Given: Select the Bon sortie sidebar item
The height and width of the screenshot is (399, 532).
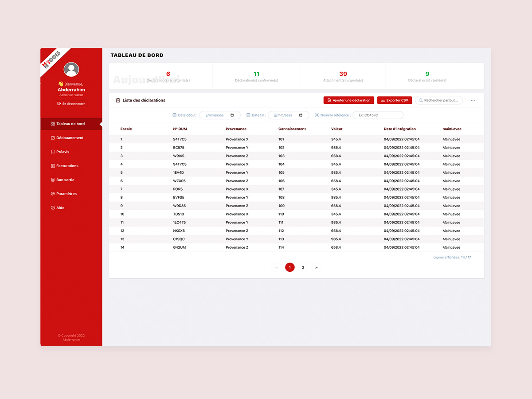Looking at the screenshot, I should 65,180.
